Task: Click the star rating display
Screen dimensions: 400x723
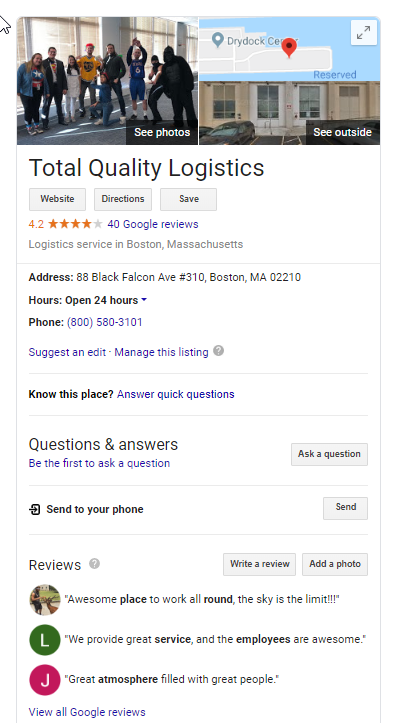Action: pyautogui.click(x=75, y=224)
